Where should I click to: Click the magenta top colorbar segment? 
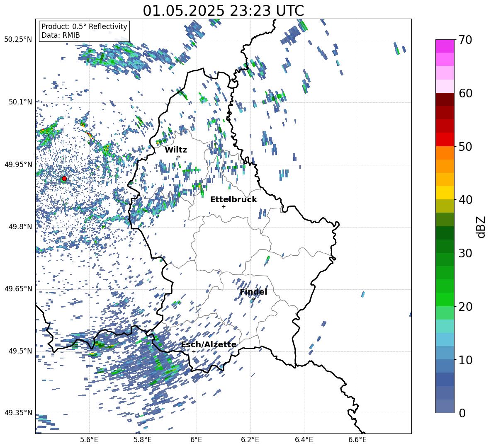click(445, 46)
